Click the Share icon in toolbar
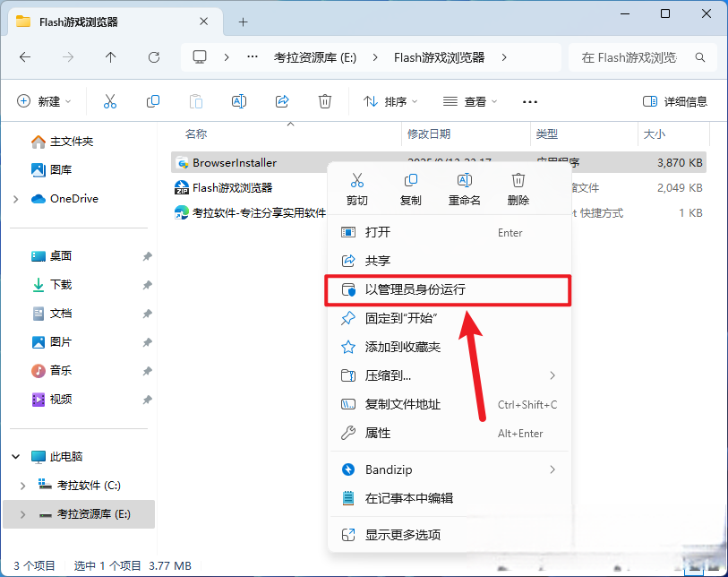The image size is (728, 577). click(282, 101)
